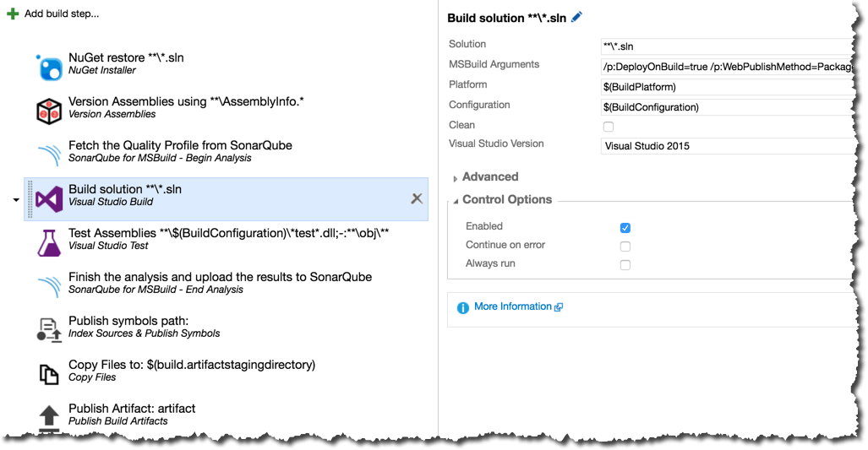Select the Version Assemblies cube icon

click(49, 111)
